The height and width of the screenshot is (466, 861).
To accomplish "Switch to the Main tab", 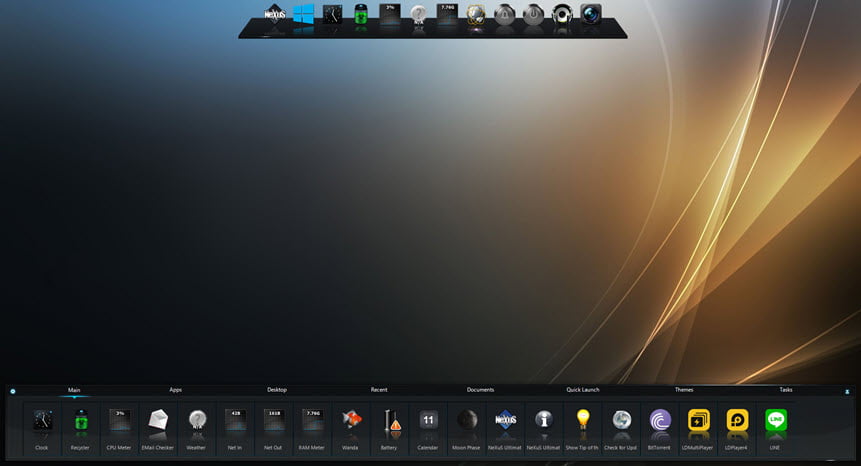I will coord(74,390).
